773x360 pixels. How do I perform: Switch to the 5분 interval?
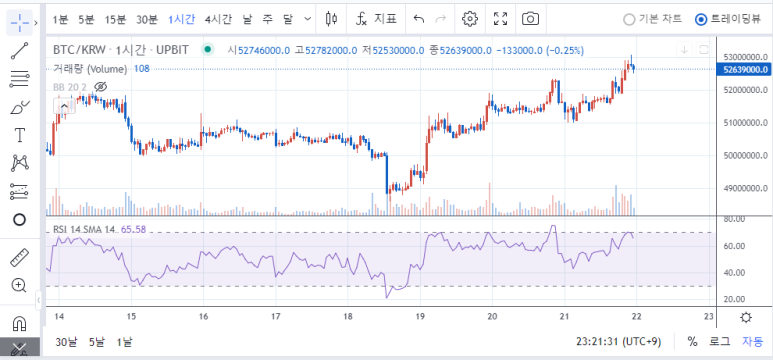86,19
